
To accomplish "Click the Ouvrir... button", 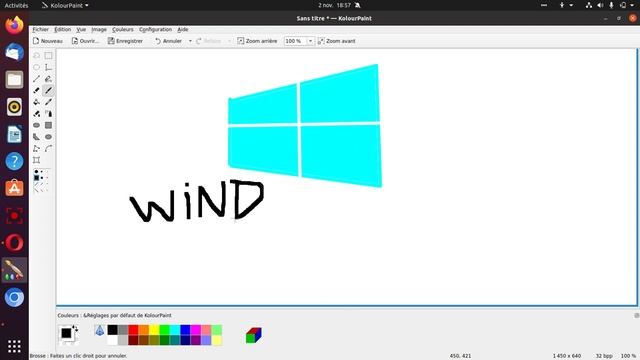I will [85, 41].
